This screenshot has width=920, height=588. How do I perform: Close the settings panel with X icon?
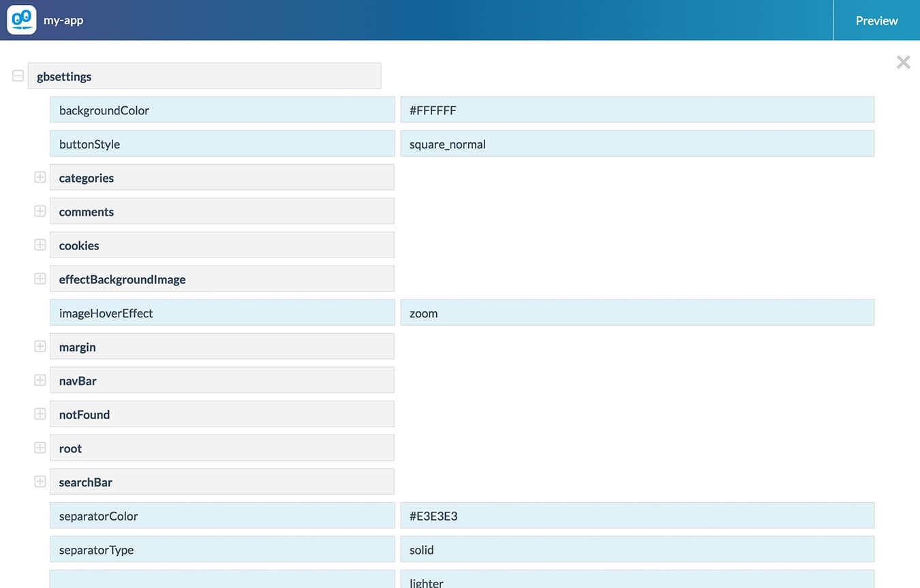[x=903, y=63]
